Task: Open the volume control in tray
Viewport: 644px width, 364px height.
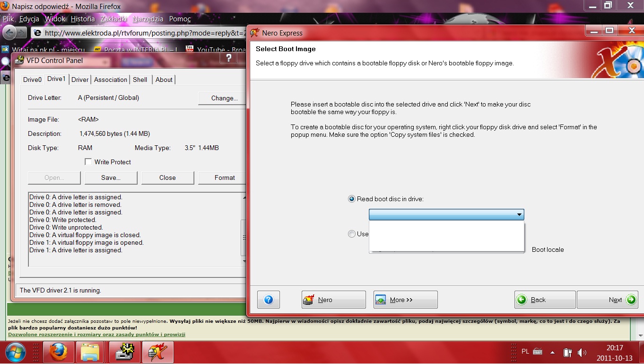Action: tap(582, 352)
